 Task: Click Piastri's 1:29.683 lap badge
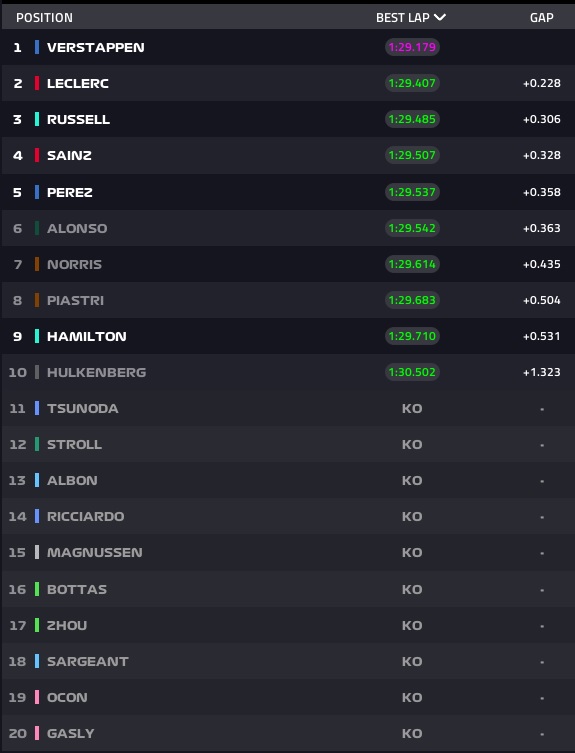pos(412,300)
